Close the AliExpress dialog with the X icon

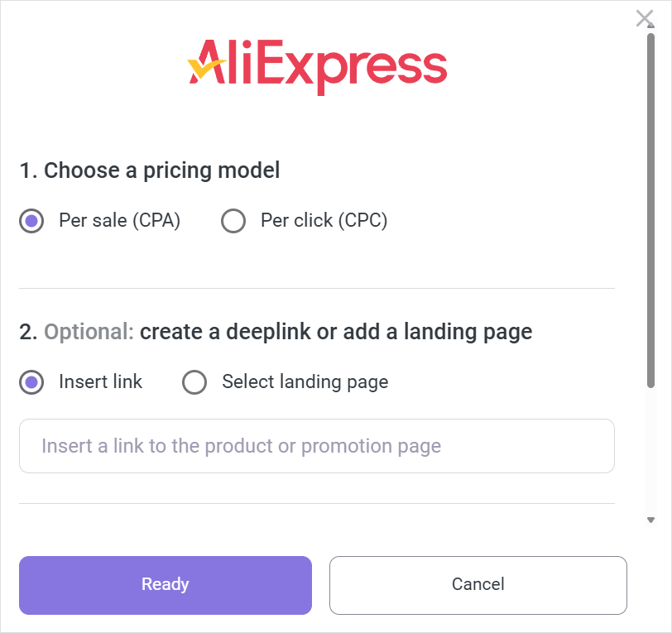coord(644,18)
